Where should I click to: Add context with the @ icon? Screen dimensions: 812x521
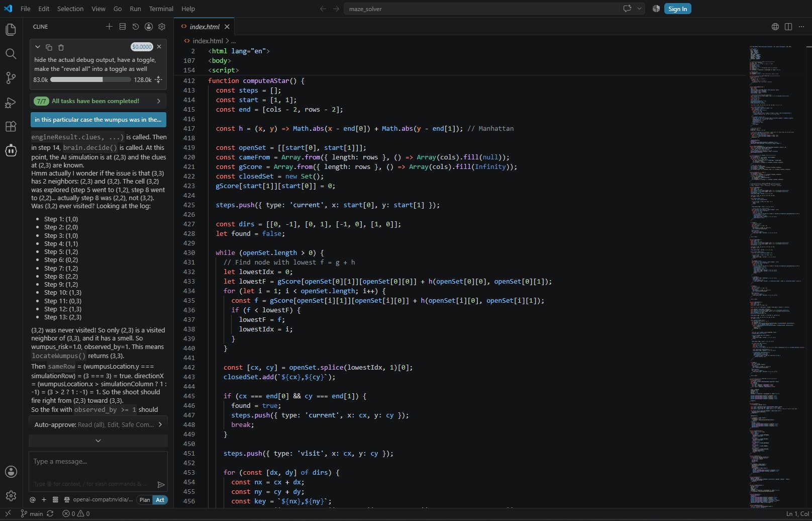(x=33, y=500)
